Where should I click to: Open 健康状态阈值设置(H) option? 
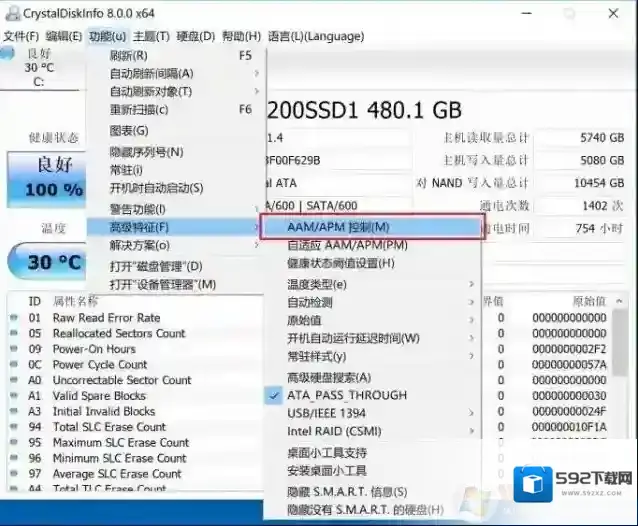pyautogui.click(x=341, y=263)
